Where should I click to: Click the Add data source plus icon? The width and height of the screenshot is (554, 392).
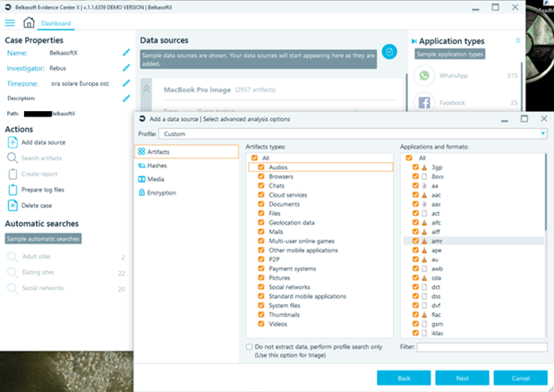(x=13, y=142)
